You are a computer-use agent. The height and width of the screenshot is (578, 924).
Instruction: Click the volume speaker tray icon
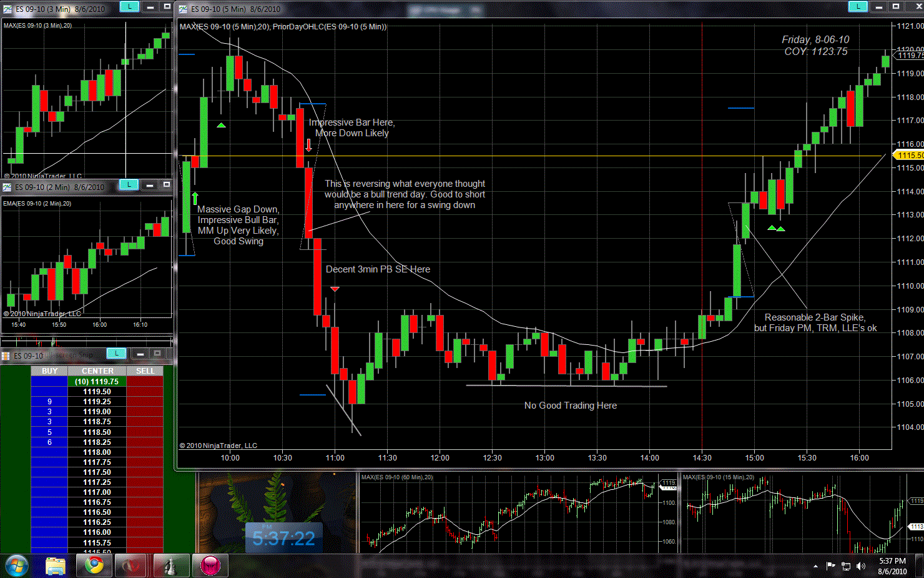click(x=861, y=566)
